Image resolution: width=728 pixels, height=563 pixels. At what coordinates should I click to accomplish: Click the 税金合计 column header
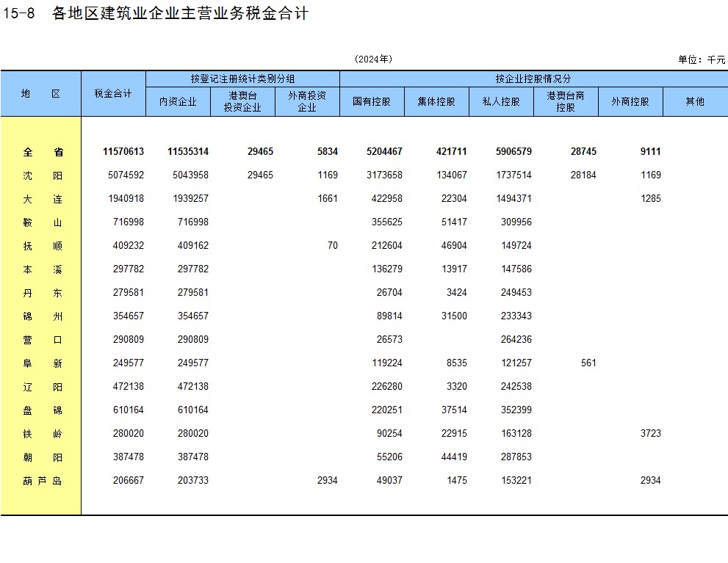[x=113, y=93]
